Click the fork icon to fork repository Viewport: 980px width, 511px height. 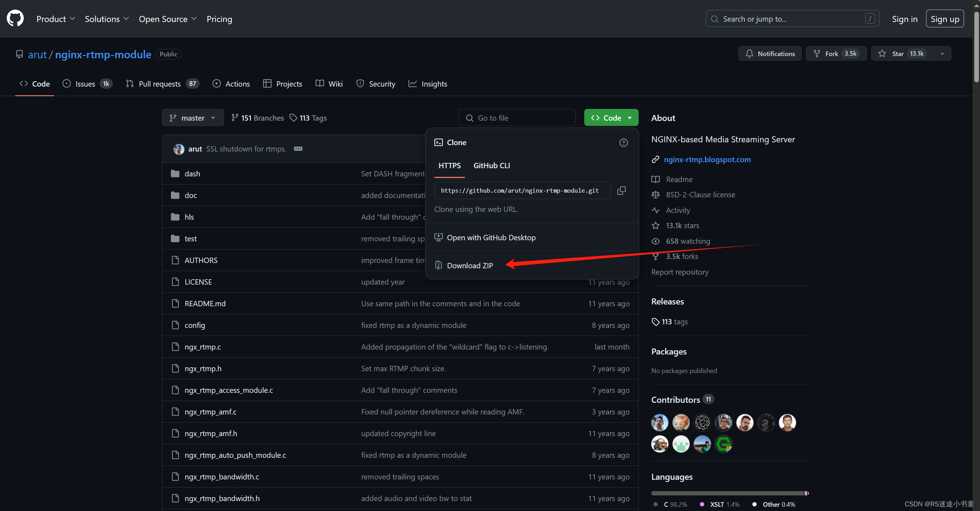tap(818, 53)
